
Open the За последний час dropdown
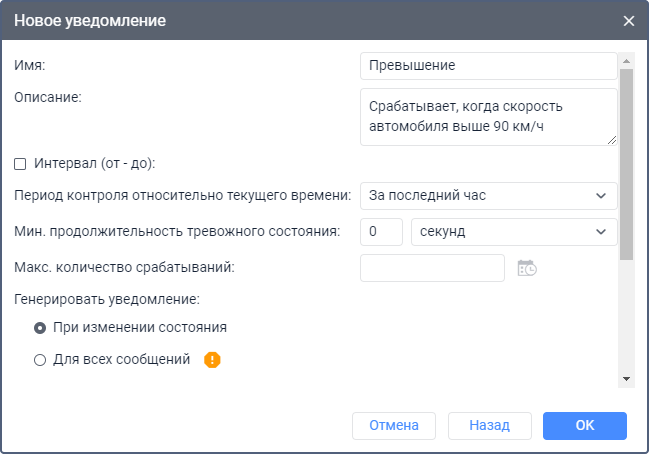pos(488,195)
